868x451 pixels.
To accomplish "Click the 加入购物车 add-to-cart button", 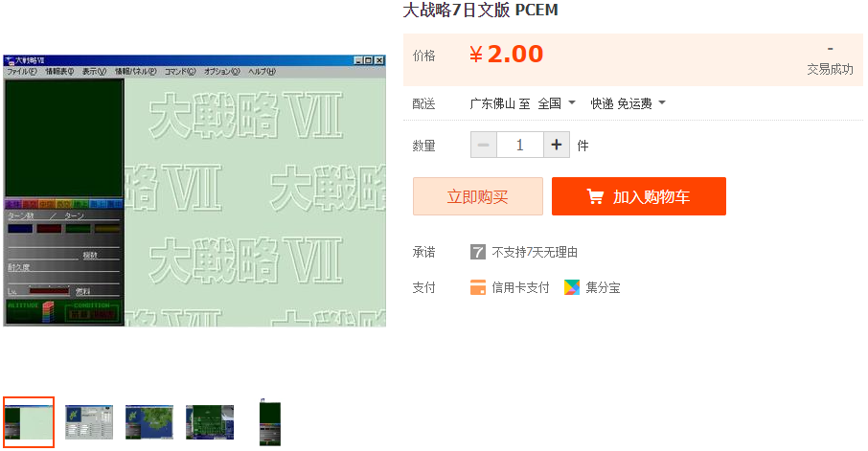I will pyautogui.click(x=639, y=196).
